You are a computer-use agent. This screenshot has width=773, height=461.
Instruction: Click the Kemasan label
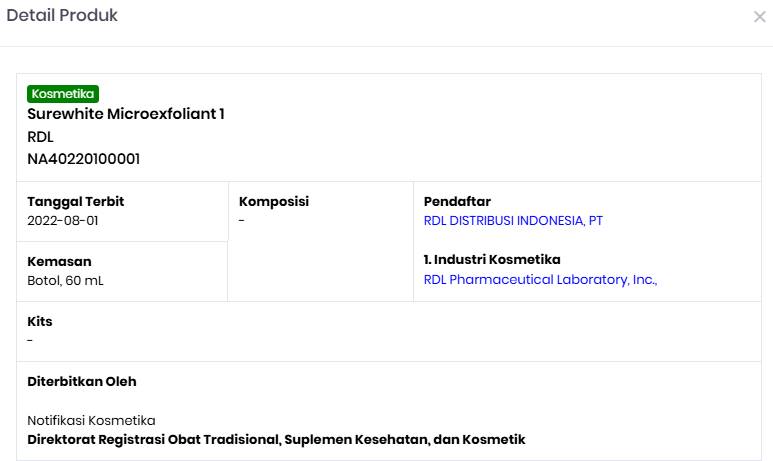59,262
